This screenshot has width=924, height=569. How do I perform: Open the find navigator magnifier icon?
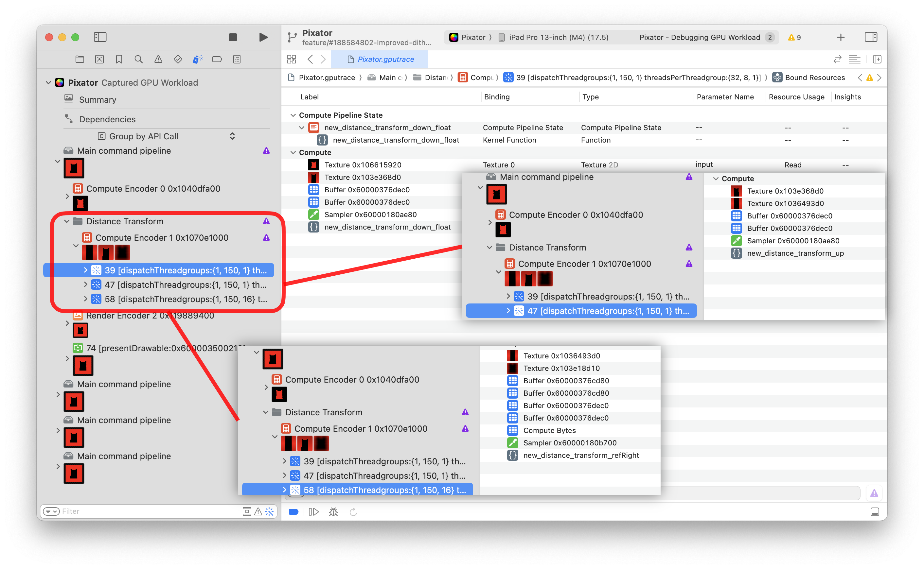tap(138, 59)
